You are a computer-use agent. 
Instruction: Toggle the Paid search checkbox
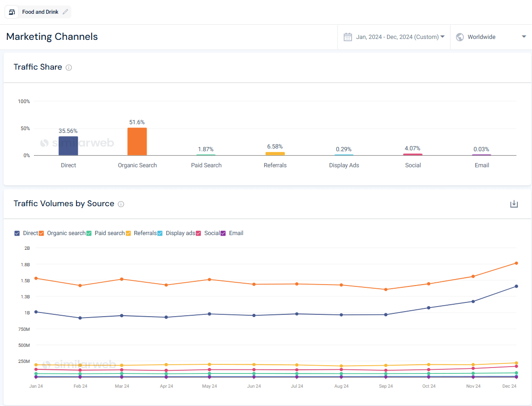coord(90,233)
